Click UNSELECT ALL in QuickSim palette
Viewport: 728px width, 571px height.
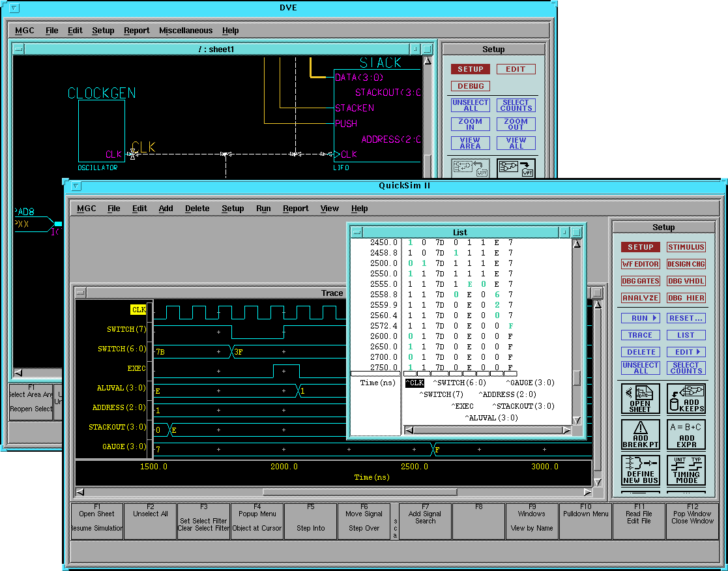(x=640, y=368)
